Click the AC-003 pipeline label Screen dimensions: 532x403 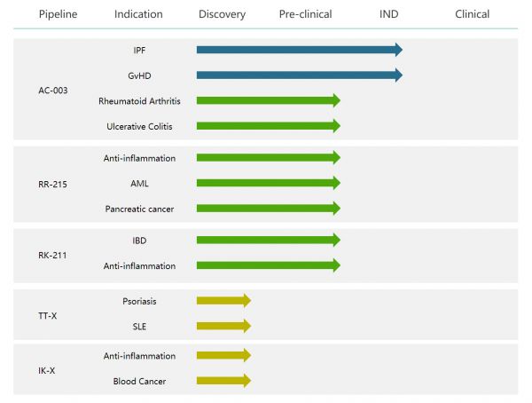click(54, 89)
